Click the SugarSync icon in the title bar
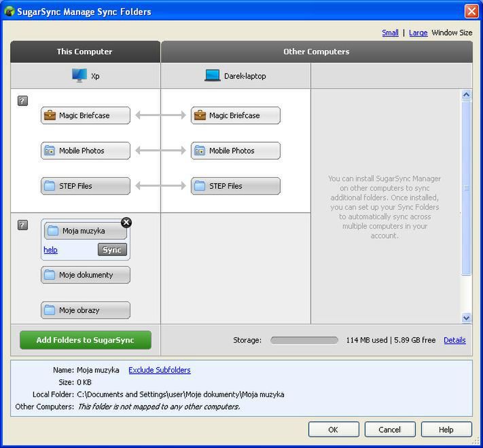483x448 pixels. [10, 12]
